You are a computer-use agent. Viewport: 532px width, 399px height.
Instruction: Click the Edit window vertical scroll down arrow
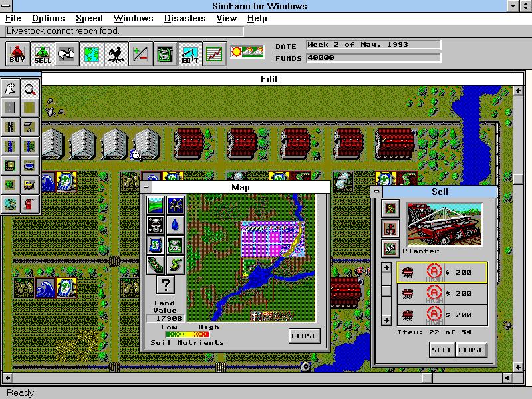point(518,367)
